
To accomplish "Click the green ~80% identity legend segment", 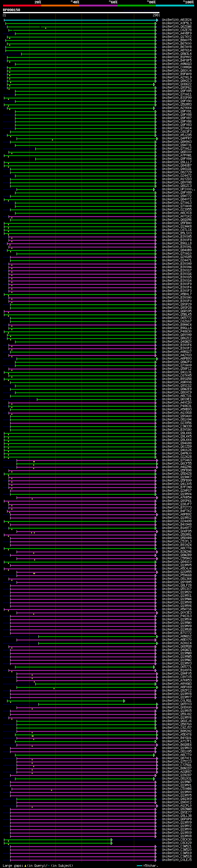I will (x=137, y=6).
